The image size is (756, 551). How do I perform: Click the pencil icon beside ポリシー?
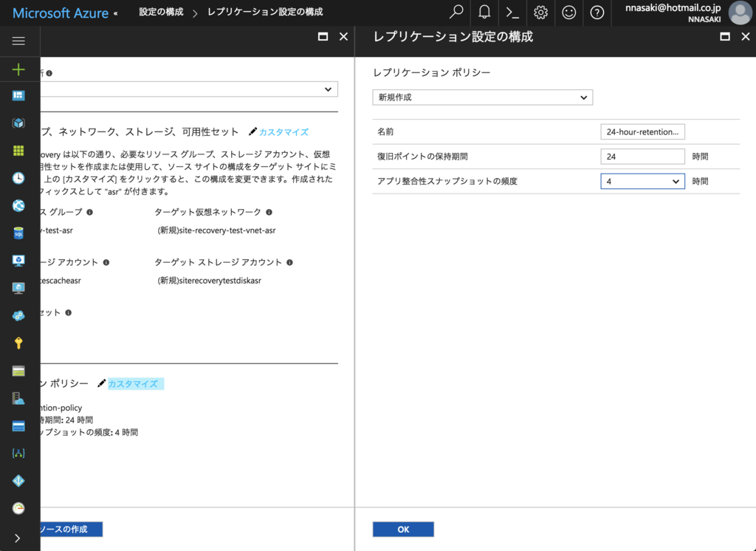click(101, 383)
